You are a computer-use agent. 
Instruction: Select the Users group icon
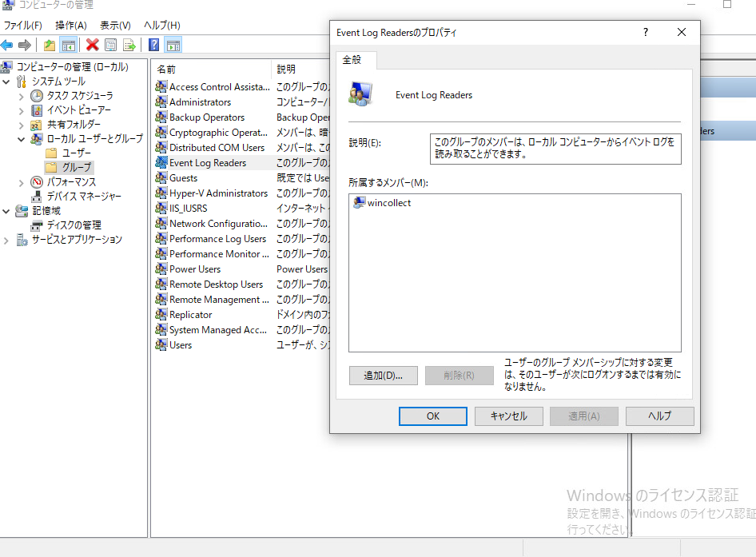point(161,344)
